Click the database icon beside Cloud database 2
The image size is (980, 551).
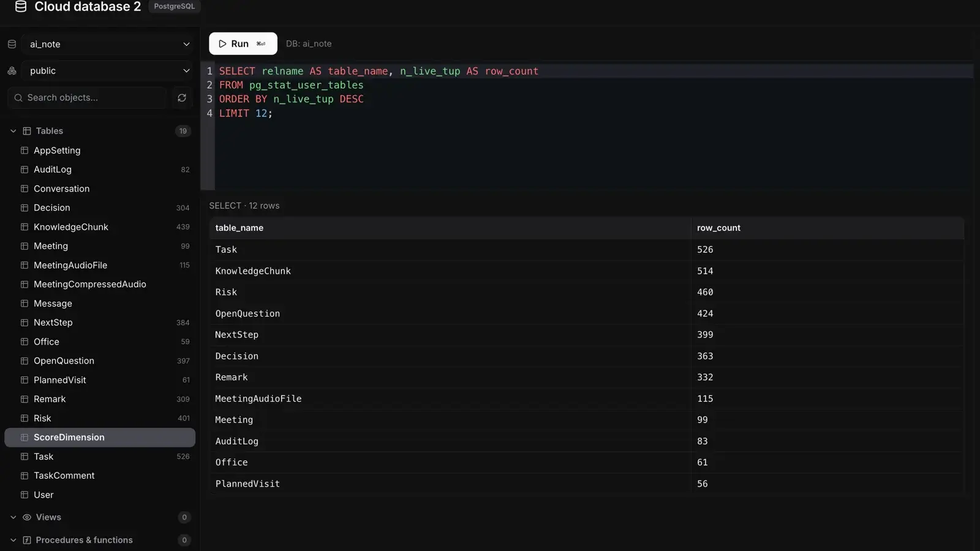click(x=21, y=7)
